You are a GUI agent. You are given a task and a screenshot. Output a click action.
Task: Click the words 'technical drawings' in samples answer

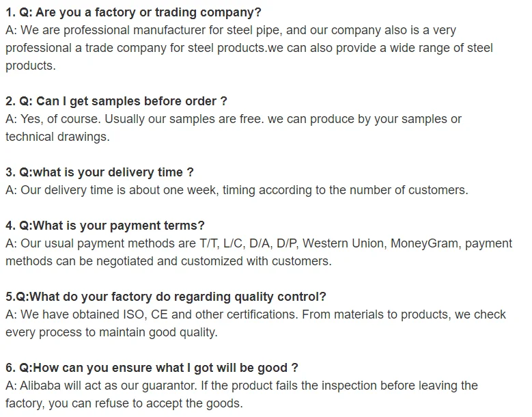point(57,137)
